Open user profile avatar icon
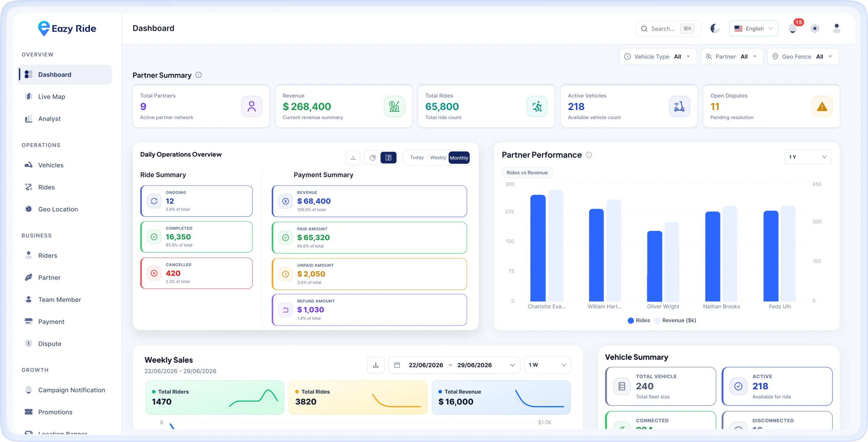Image resolution: width=868 pixels, height=442 pixels. pos(836,28)
